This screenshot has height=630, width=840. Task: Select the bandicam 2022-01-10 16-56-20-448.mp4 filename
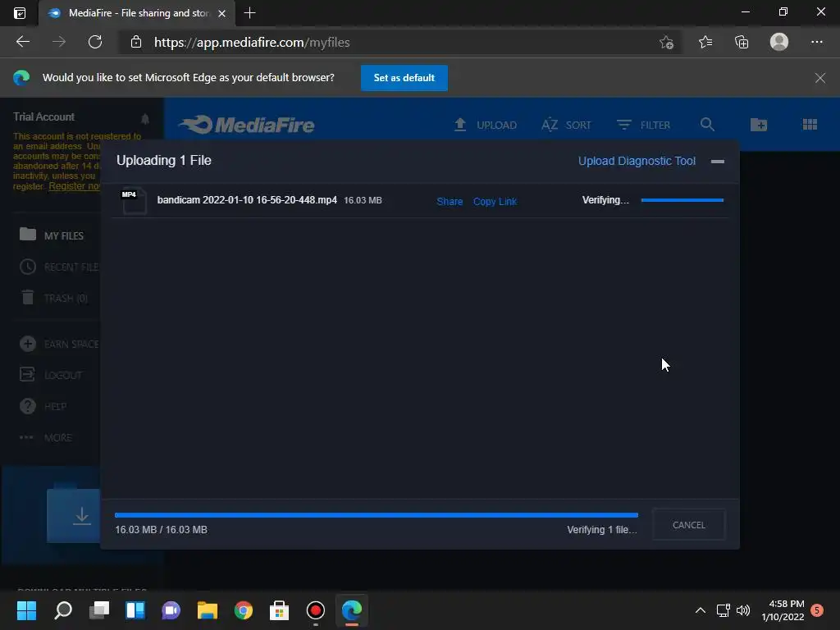pyautogui.click(x=247, y=200)
